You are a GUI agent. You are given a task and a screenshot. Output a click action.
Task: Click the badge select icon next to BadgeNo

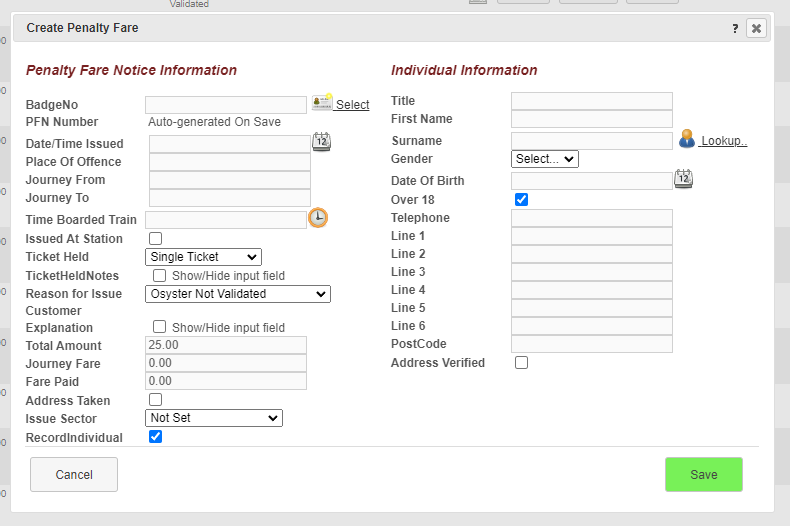click(x=322, y=103)
